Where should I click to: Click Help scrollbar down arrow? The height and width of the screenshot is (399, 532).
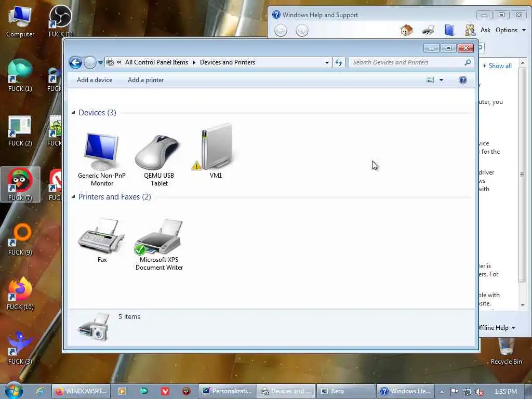click(523, 305)
